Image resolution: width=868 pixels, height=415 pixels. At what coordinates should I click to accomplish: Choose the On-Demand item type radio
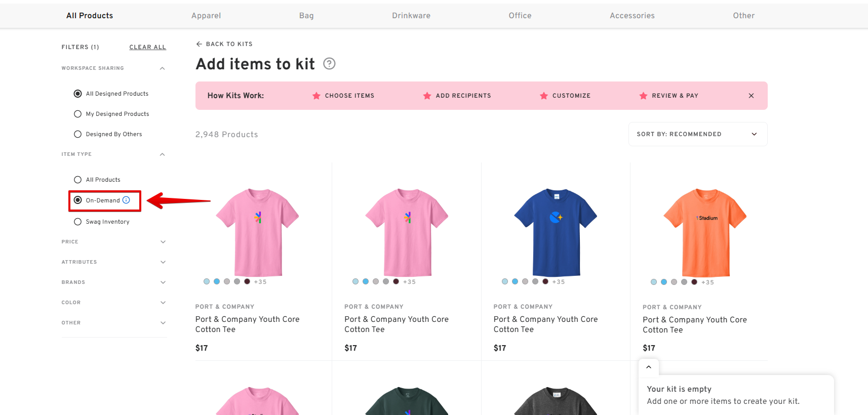coord(77,200)
